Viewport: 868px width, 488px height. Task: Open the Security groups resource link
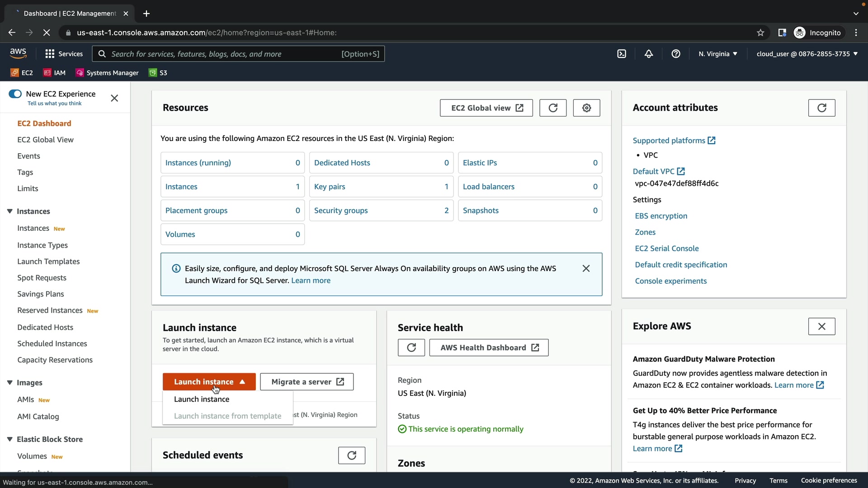pos(341,211)
